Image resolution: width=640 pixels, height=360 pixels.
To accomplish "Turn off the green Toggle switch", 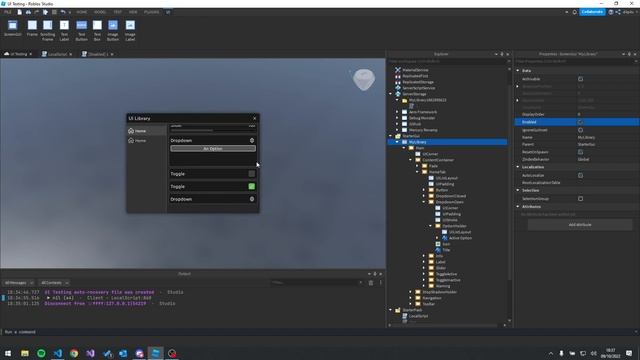I will pyautogui.click(x=252, y=187).
